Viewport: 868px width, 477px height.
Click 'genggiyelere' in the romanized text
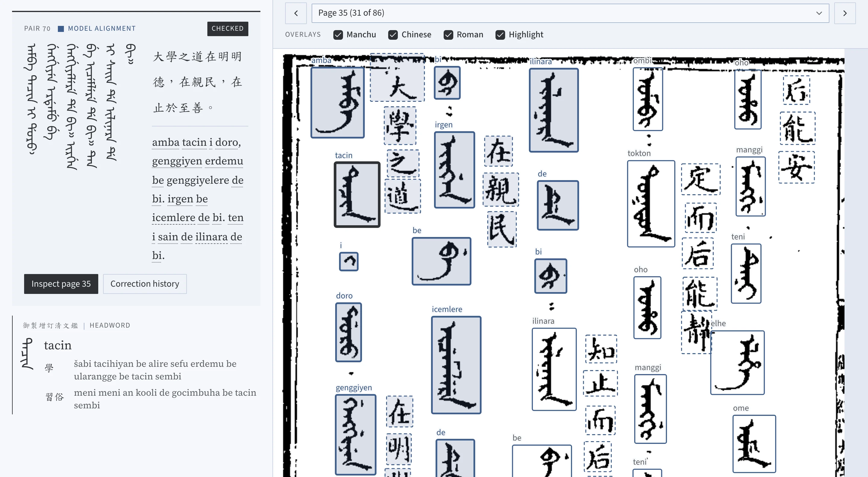pos(198,180)
